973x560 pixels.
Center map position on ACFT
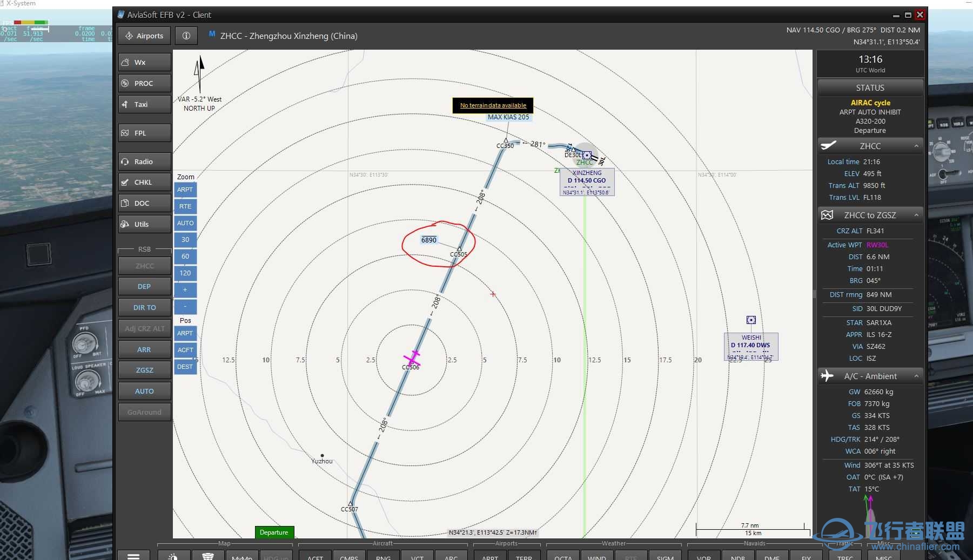(185, 350)
